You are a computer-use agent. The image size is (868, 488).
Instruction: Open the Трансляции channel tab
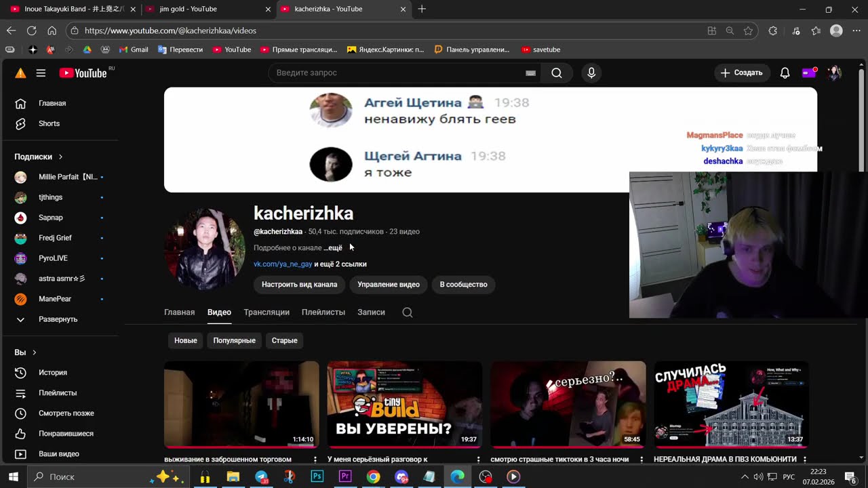pyautogui.click(x=267, y=312)
